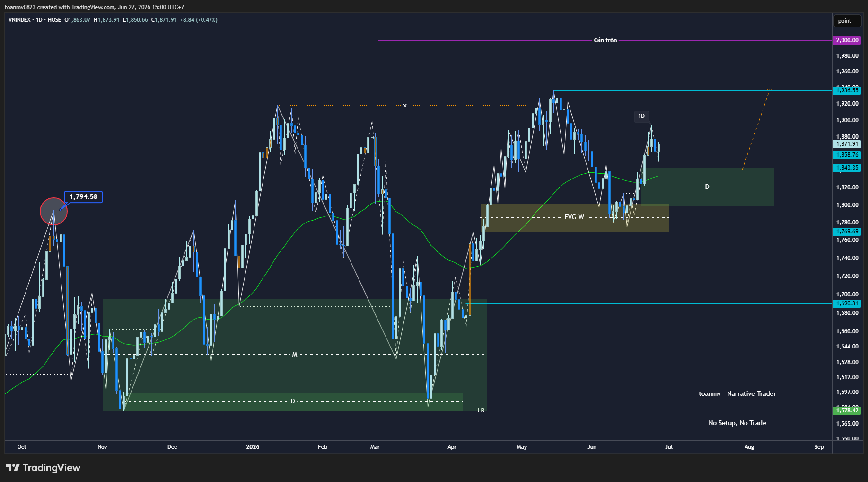Screen dimensions: 868x482
Task: Click May on the time axis
Action: click(522, 447)
